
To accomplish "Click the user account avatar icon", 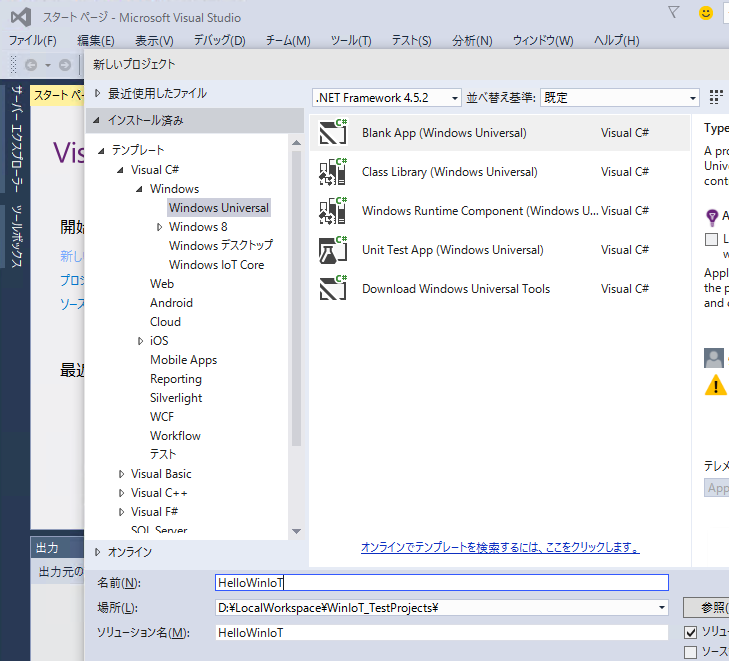I will tap(714, 358).
